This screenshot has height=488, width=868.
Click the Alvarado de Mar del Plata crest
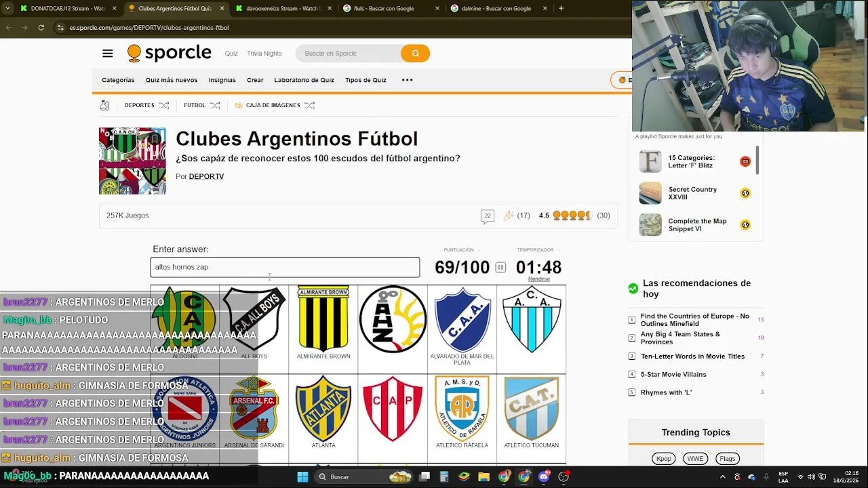tap(462, 319)
